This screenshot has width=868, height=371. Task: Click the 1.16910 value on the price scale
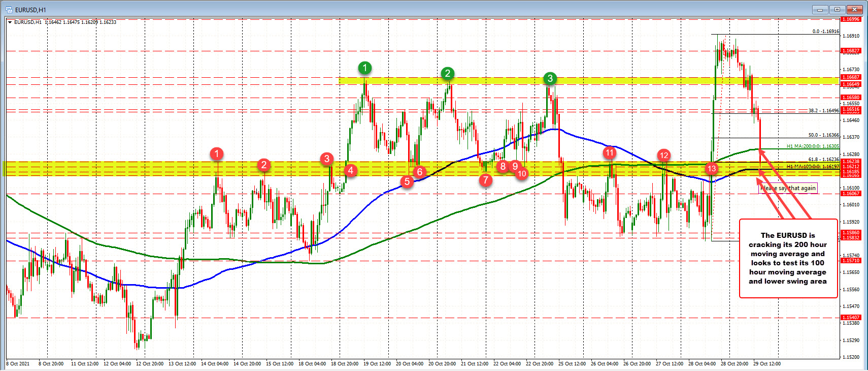coord(851,36)
